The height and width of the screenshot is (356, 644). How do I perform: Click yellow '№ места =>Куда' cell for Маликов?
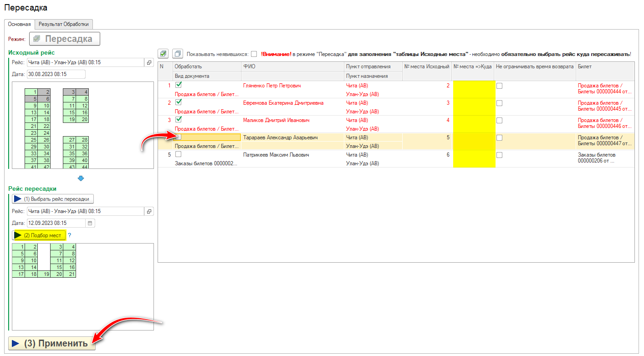474,124
